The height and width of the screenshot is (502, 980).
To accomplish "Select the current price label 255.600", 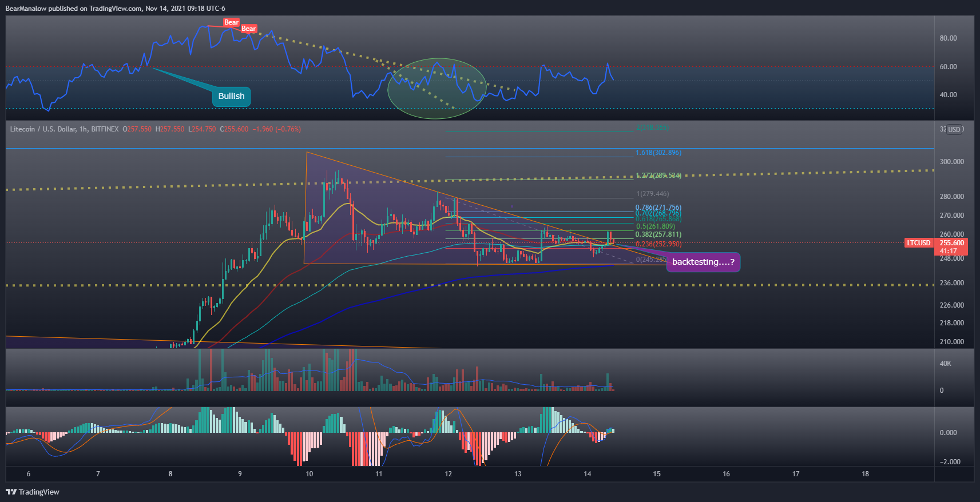I will (952, 243).
